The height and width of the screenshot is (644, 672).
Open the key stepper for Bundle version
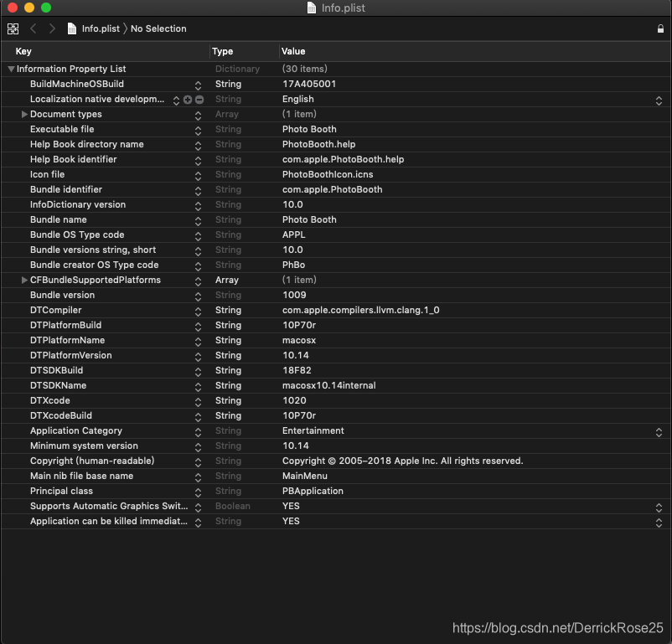198,296
